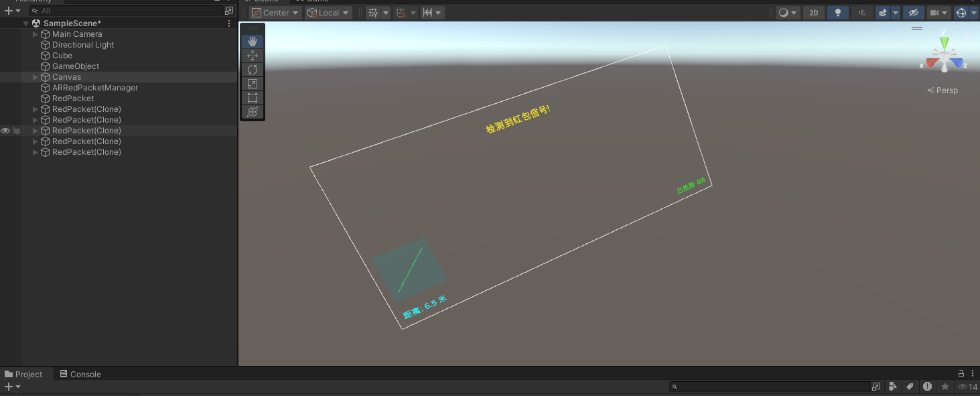Select the Rect tool
This screenshot has width=980, height=396.
[x=253, y=98]
